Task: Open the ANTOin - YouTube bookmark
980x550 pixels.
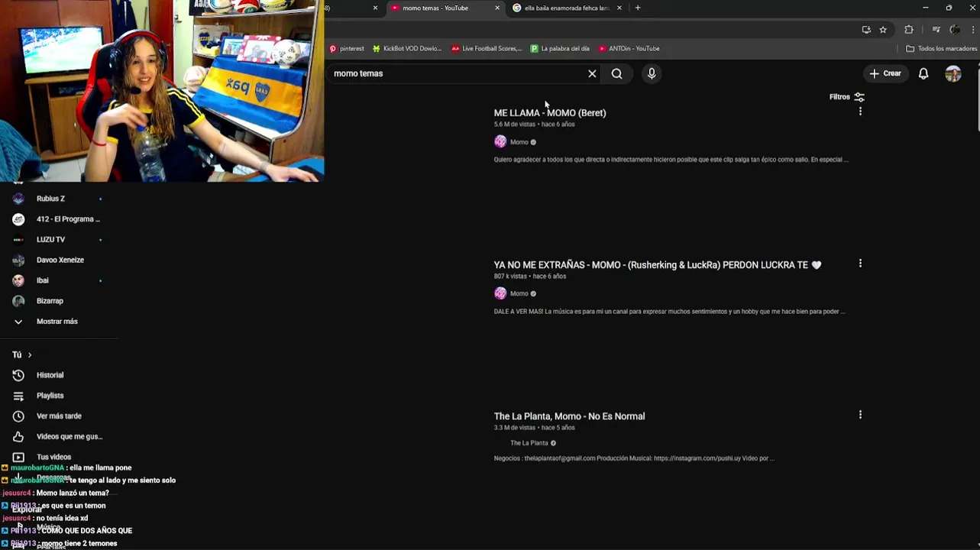Action: point(629,48)
